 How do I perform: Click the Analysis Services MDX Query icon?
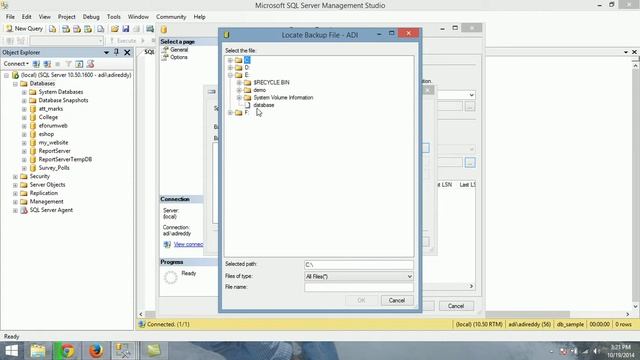coord(66,29)
